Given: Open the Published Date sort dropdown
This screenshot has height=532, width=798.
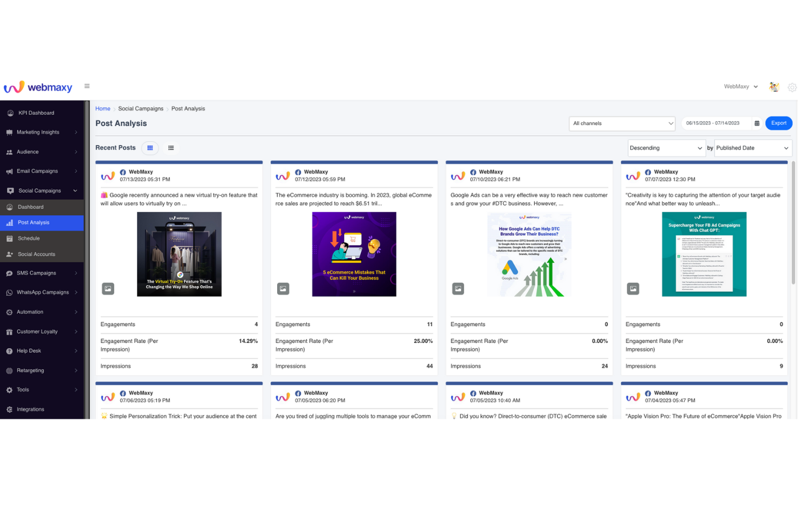Looking at the screenshot, I should [753, 148].
